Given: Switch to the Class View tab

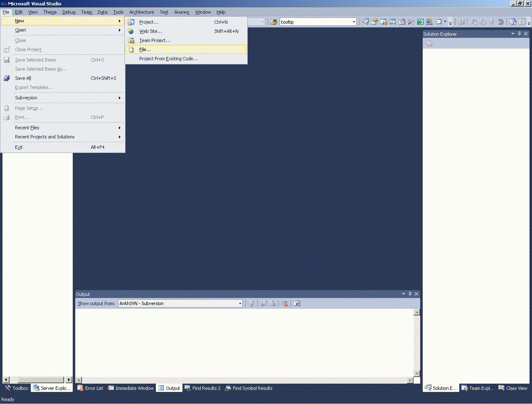Looking at the screenshot, I should tap(513, 388).
